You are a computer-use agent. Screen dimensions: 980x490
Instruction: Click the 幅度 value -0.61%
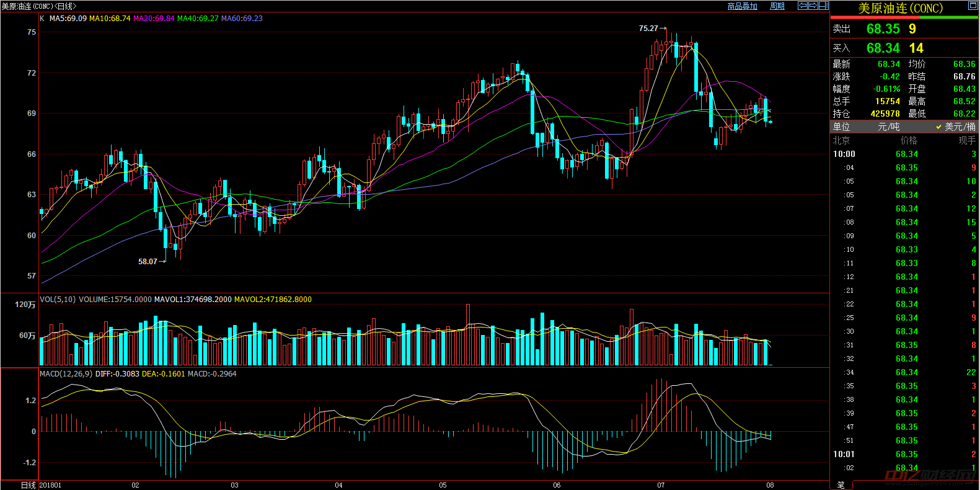pos(887,89)
